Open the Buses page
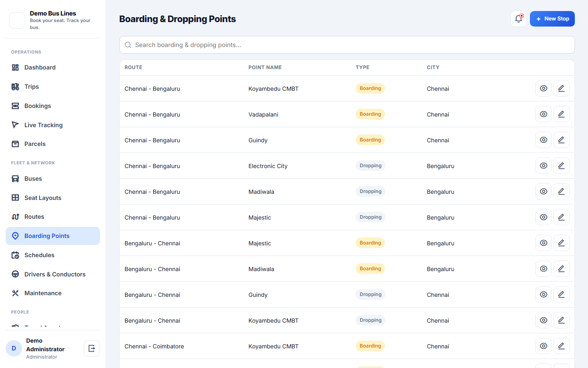This screenshot has height=368, width=588. (53, 179)
